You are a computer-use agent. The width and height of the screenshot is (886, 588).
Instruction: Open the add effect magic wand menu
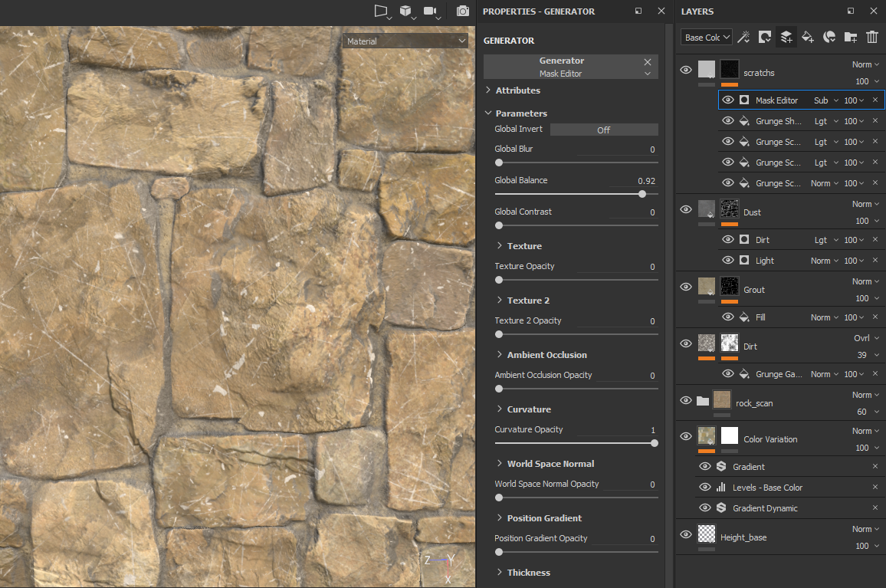pos(743,37)
